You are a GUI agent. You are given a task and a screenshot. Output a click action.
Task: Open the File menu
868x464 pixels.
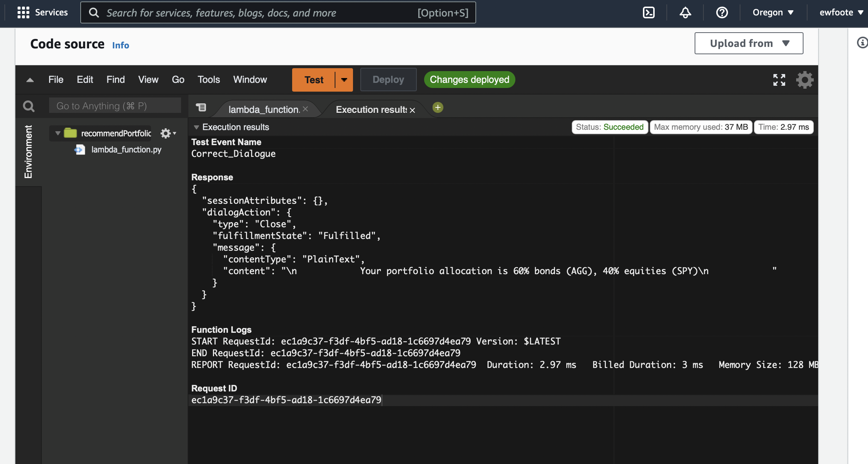tap(56, 80)
